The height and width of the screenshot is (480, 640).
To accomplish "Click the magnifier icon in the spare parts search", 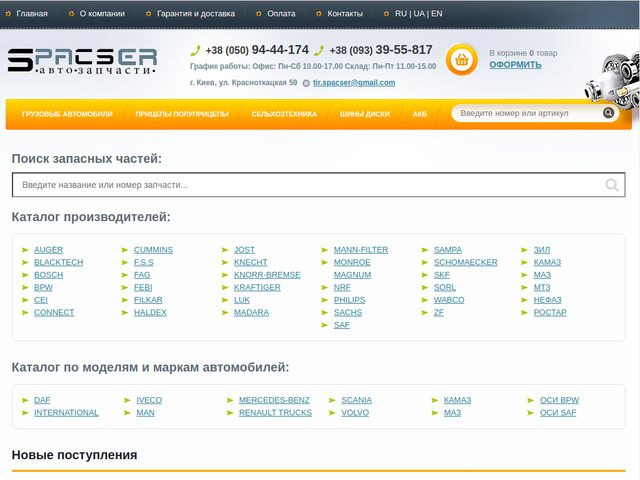I will [612, 185].
